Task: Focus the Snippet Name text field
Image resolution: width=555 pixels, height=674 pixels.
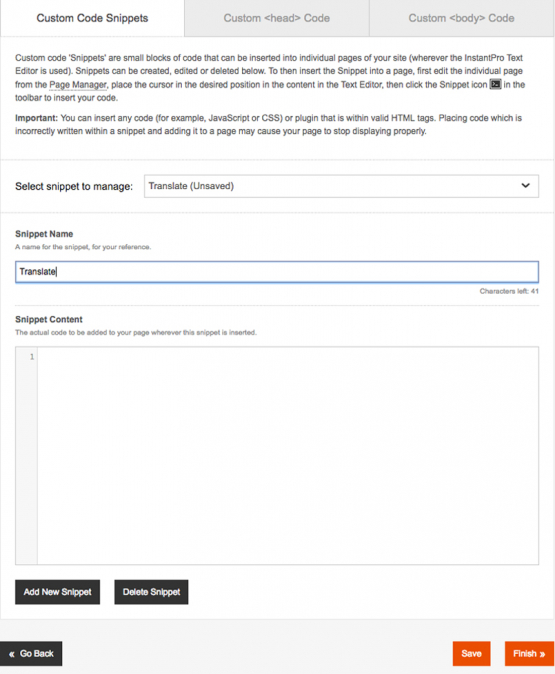Action: (x=277, y=272)
